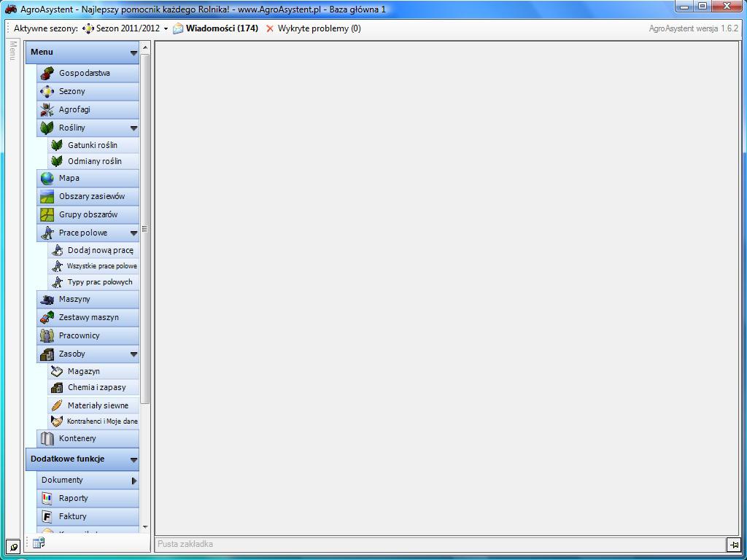
Task: Click the Raporty chart icon
Action: point(47,498)
